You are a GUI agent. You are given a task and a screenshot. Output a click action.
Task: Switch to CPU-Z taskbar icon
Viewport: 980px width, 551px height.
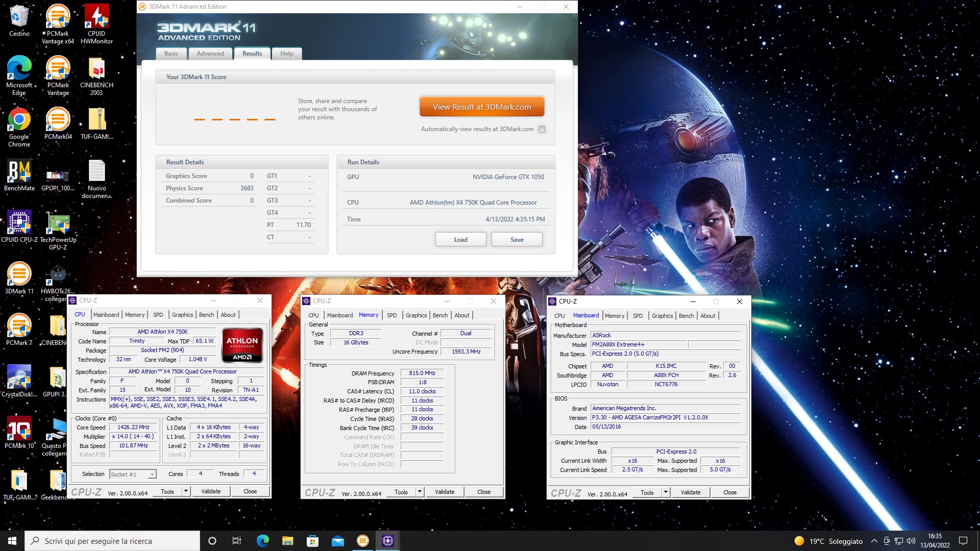point(388,541)
